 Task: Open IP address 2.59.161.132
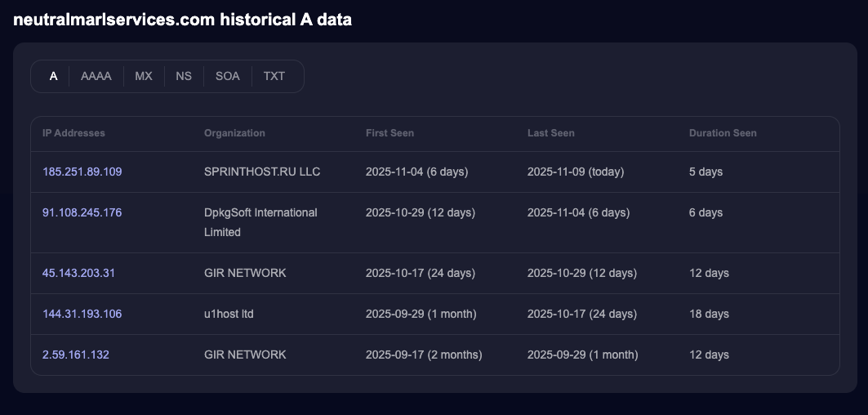[x=75, y=355]
